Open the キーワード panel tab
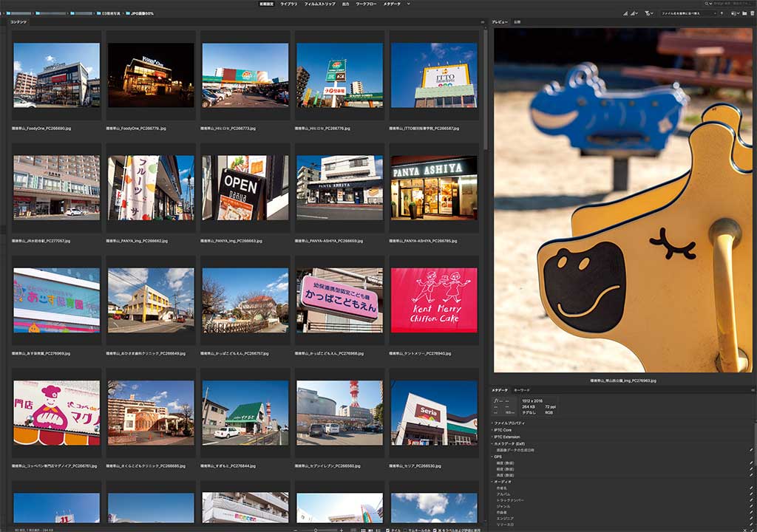 pyautogui.click(x=521, y=390)
